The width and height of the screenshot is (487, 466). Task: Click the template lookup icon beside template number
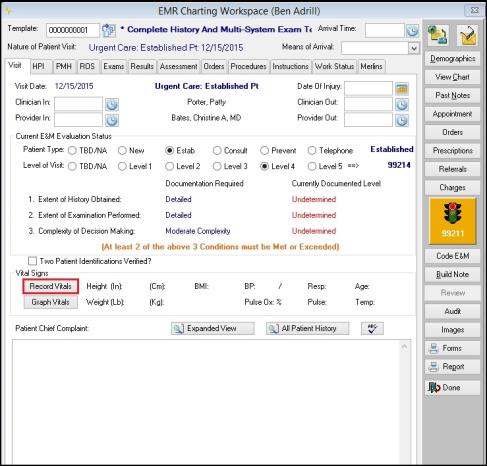tap(108, 30)
